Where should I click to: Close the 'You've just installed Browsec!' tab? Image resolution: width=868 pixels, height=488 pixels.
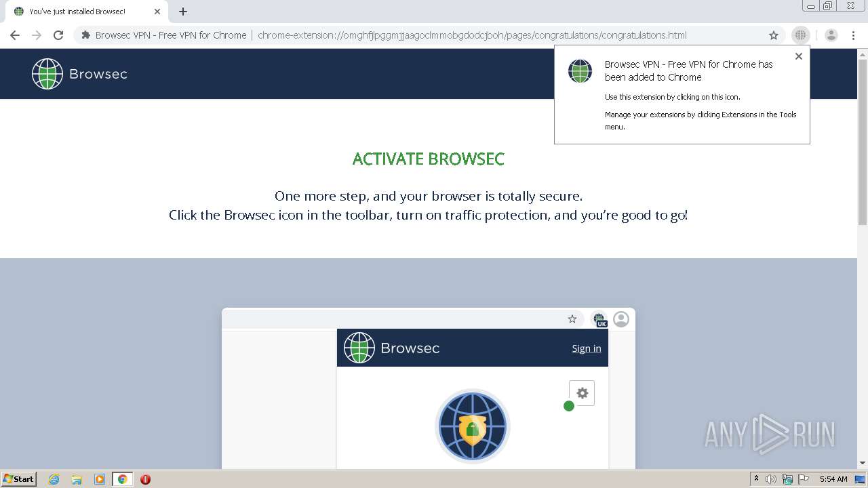(x=157, y=12)
